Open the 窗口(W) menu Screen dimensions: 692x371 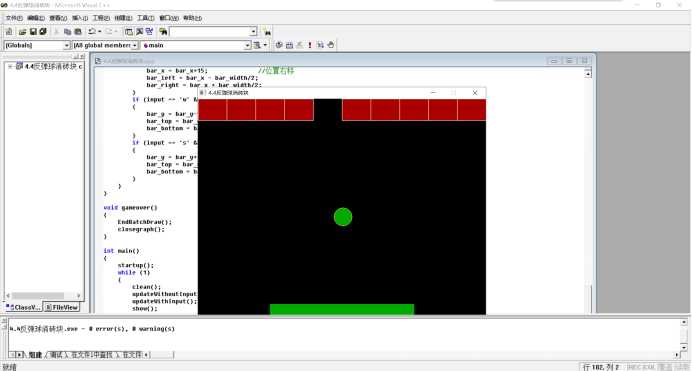click(169, 18)
